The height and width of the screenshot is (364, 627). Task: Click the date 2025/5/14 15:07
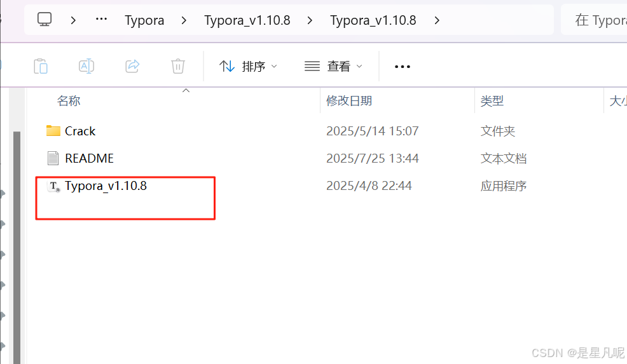tap(372, 131)
